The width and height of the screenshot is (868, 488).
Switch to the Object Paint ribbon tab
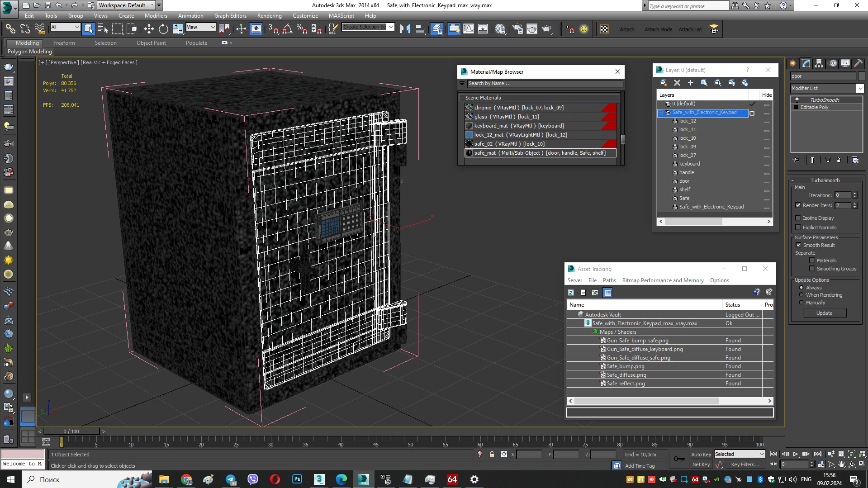coord(151,43)
